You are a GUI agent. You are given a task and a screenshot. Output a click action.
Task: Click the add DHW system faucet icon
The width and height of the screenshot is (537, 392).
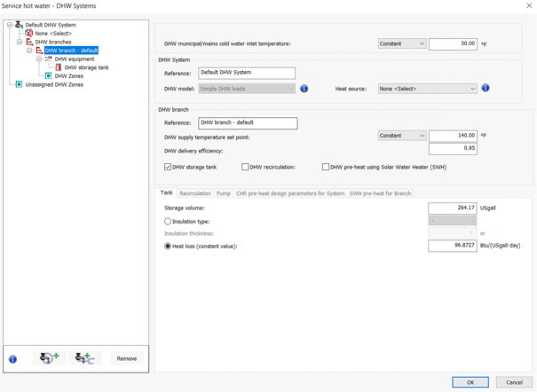[49, 358]
